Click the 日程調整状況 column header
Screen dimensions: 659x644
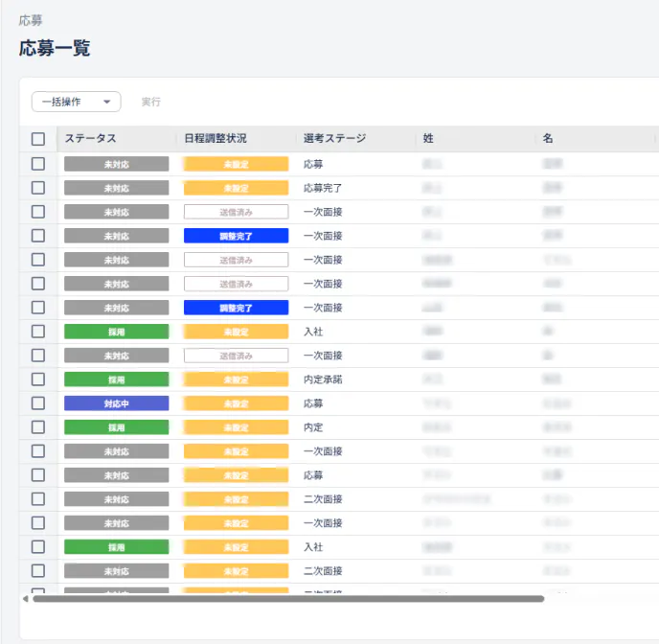(x=216, y=139)
